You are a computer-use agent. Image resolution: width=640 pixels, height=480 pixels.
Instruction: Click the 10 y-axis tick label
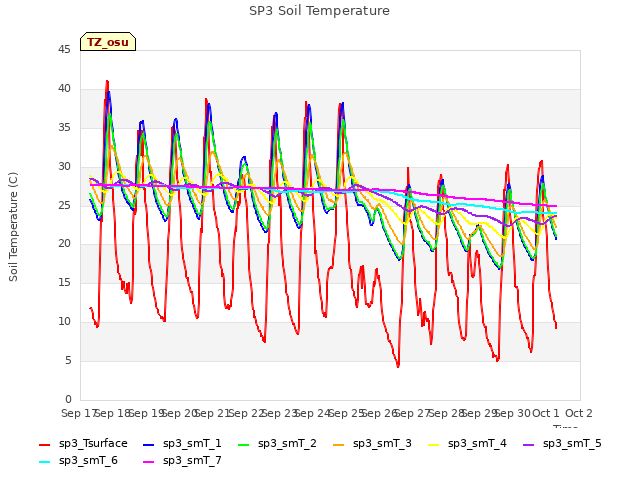64,322
